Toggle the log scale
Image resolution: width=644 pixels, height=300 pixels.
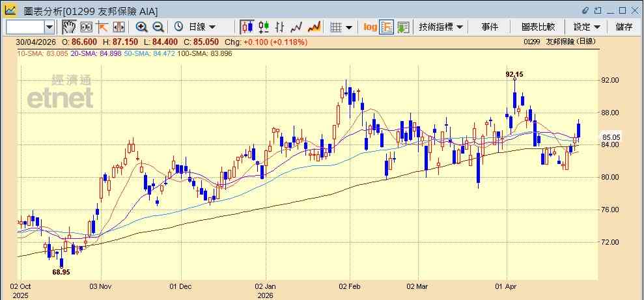370,27
